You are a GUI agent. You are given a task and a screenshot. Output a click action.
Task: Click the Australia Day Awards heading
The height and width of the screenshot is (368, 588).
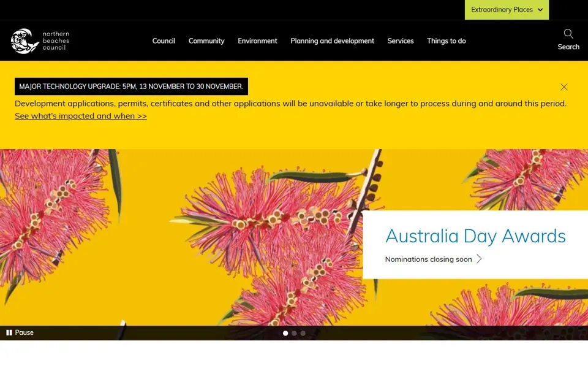[475, 236]
